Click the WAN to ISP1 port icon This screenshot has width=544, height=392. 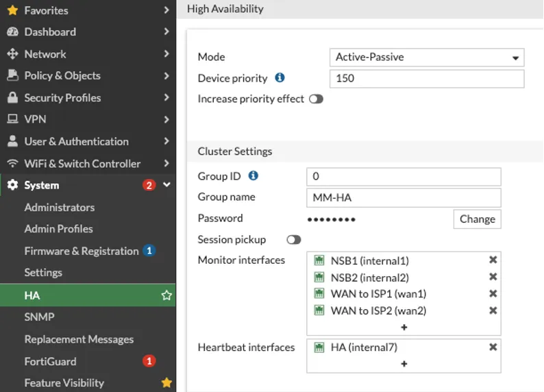[x=319, y=293]
